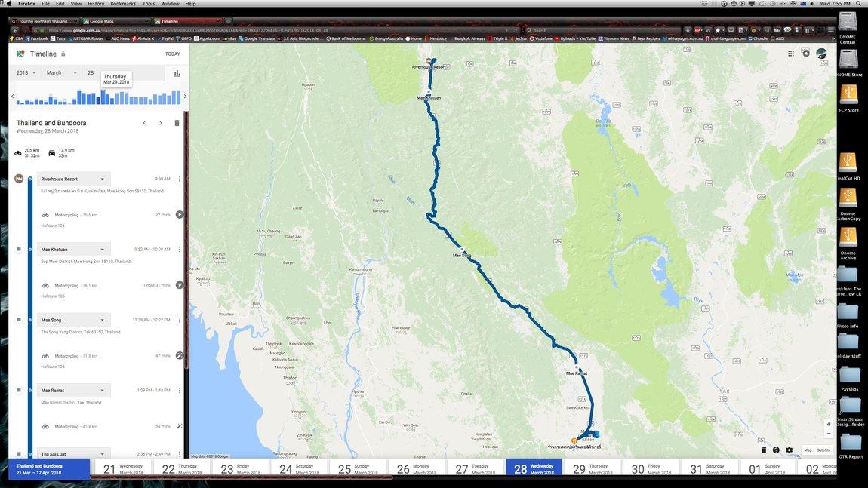Click the play arrow for 15.6 km motorcycling
This screenshot has height=488, width=868.
[180, 215]
